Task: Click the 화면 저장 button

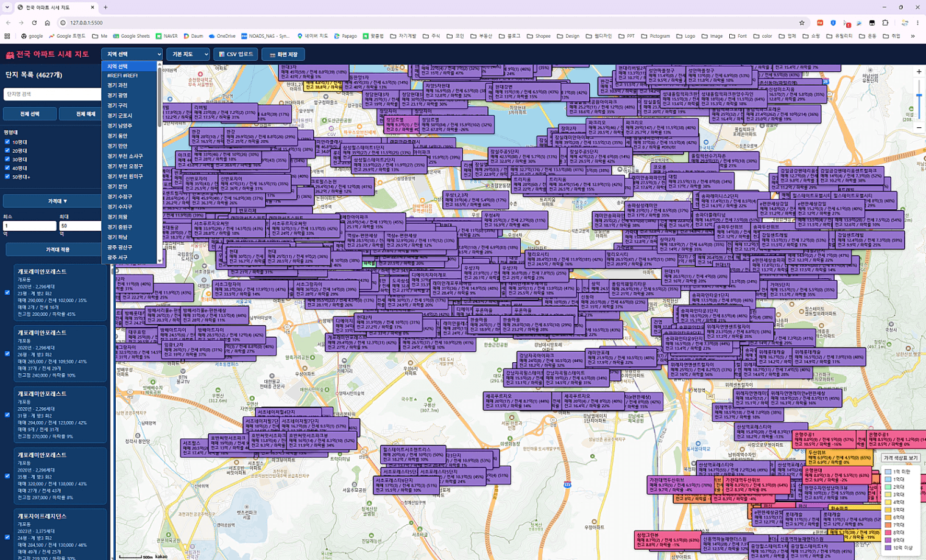Action: 283,54
